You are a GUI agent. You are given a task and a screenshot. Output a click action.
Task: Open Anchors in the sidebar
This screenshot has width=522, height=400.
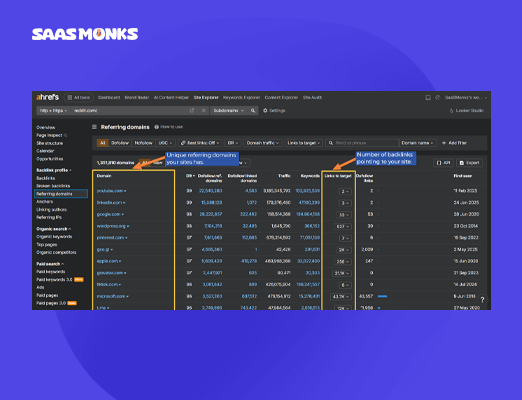click(x=44, y=201)
